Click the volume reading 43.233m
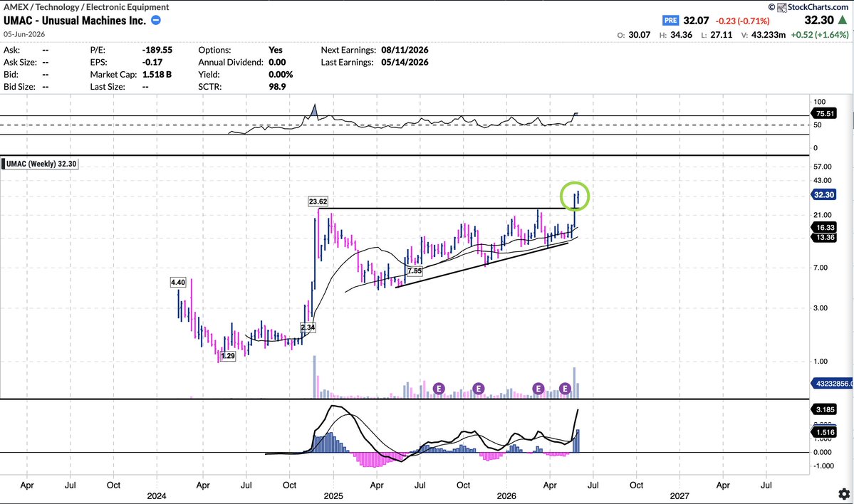 pos(768,34)
